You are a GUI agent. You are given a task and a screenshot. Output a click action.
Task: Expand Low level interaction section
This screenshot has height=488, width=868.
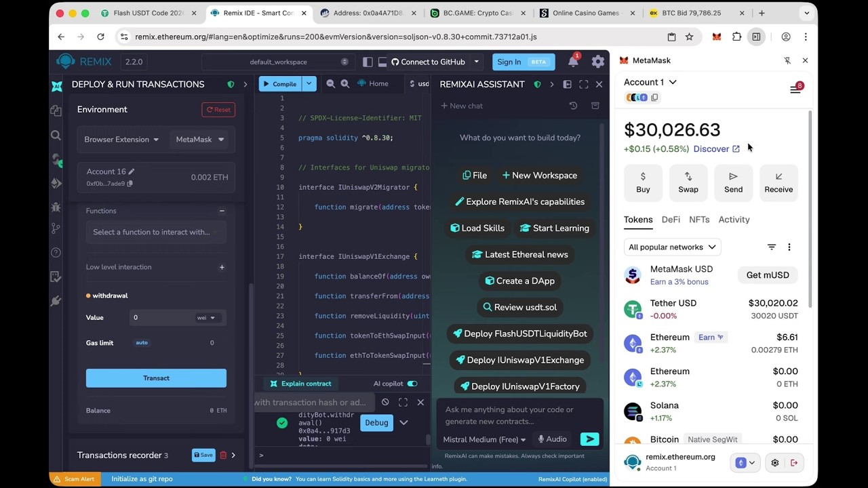[x=222, y=267]
